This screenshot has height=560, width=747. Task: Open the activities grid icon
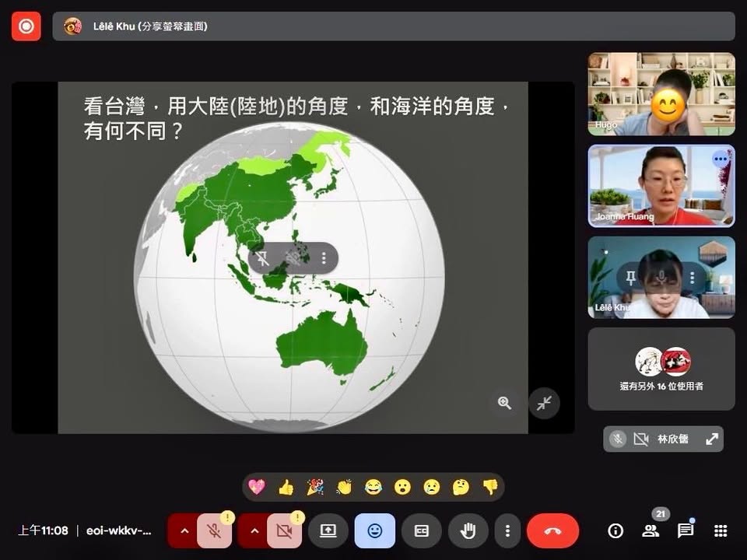click(x=721, y=530)
